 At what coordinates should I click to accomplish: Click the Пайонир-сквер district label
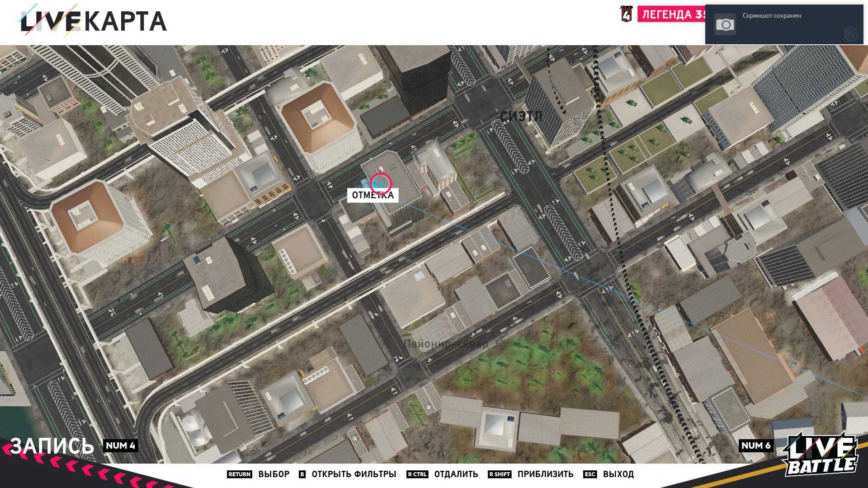click(x=446, y=343)
